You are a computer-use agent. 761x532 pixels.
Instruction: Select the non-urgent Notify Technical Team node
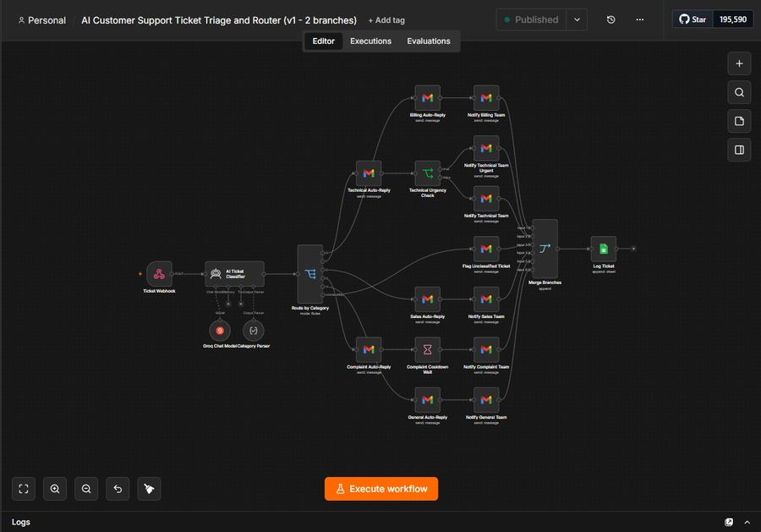coord(486,199)
